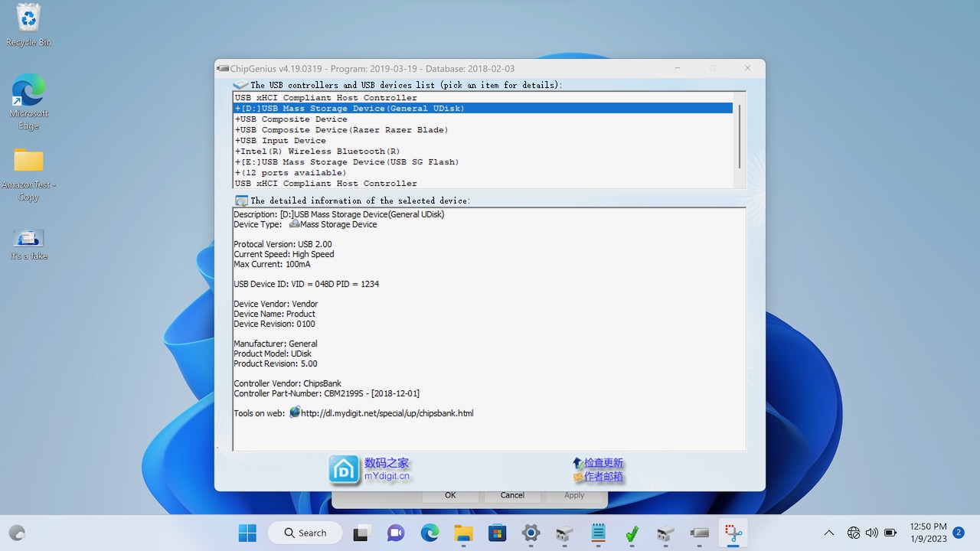This screenshot has height=551, width=980.
Task: Click battery tray icon
Action: pyautogui.click(x=890, y=533)
